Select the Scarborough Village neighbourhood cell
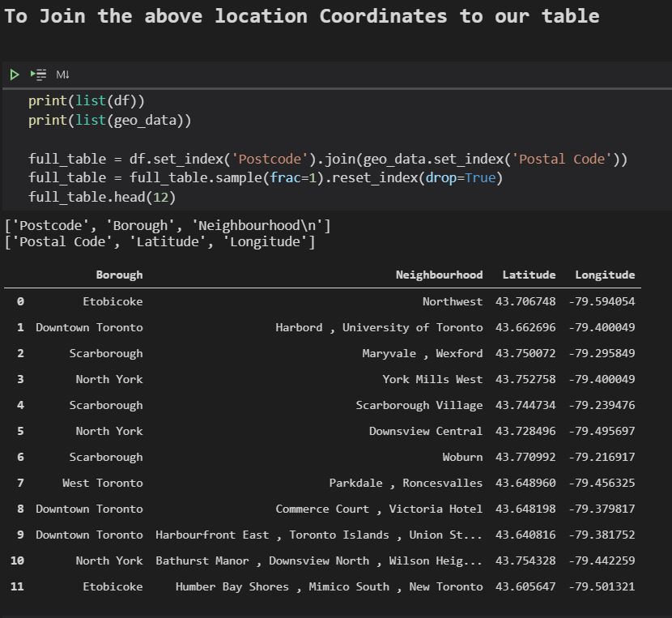Image resolution: width=672 pixels, height=618 pixels. point(419,405)
